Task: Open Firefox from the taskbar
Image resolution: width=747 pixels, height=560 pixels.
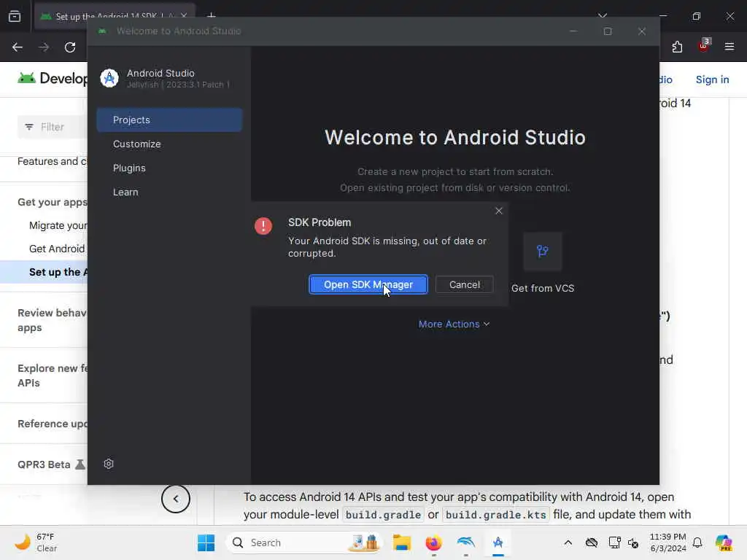Action: (x=433, y=542)
